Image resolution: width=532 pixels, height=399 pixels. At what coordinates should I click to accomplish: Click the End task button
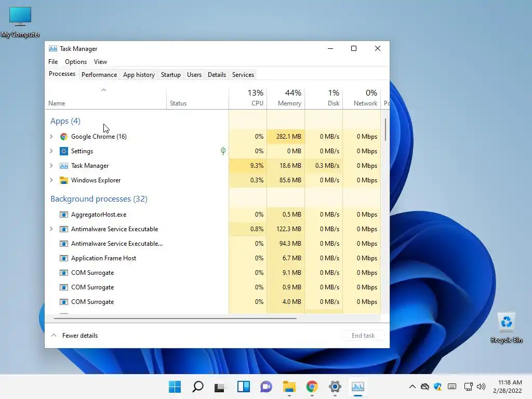(363, 336)
